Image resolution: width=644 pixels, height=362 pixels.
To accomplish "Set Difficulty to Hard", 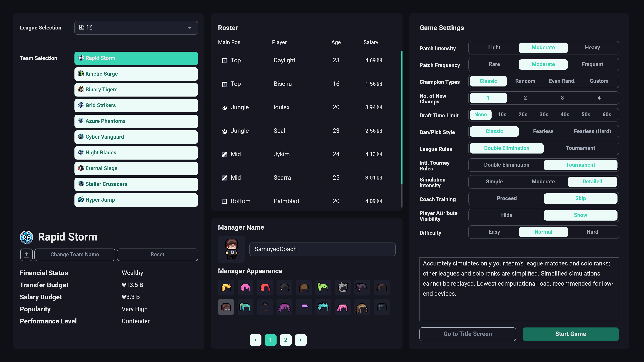I will coord(592,232).
